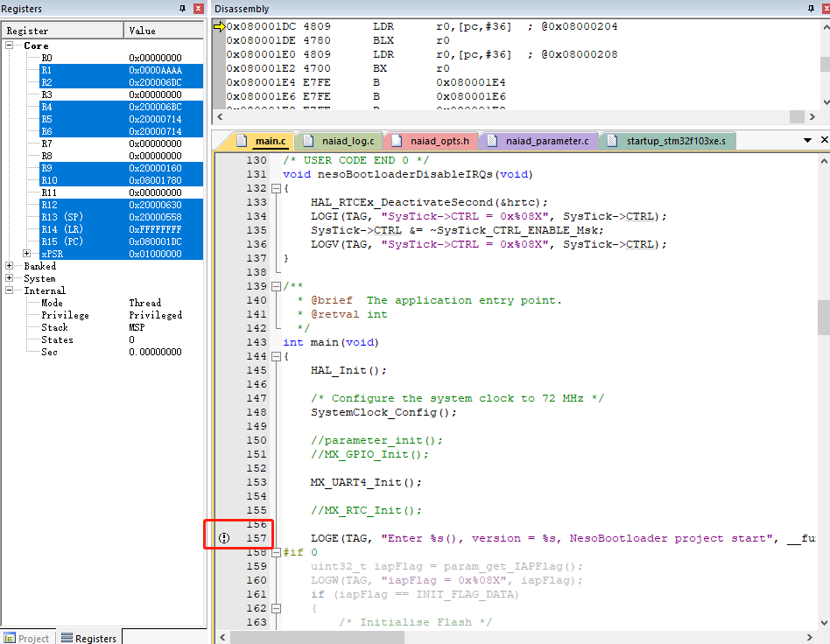The width and height of the screenshot is (830, 644).
Task: Pin the Disassembly panel
Action: coord(811,9)
